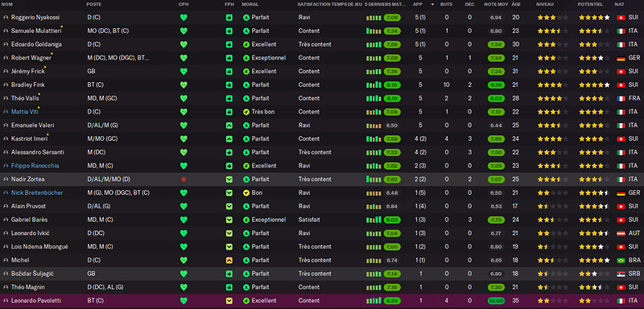This screenshot has height=309, width=644.
Task: Open Filippo Ranocchia's player profile
Action: tap(35, 166)
